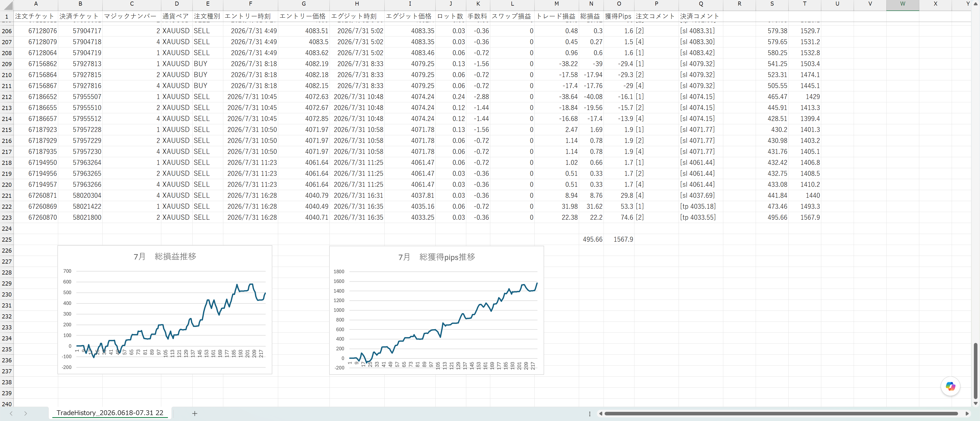This screenshot has height=421, width=980.
Task: Click the マジックナンバー header cell
Action: click(132, 16)
